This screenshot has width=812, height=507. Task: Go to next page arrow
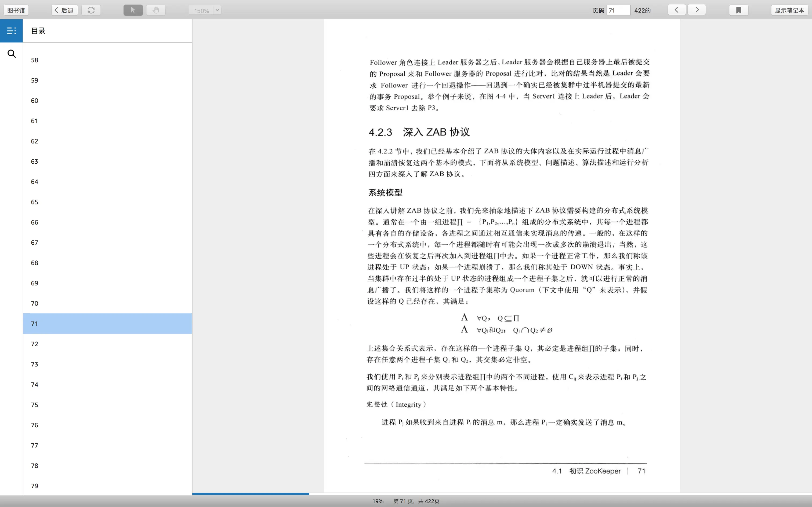(697, 10)
